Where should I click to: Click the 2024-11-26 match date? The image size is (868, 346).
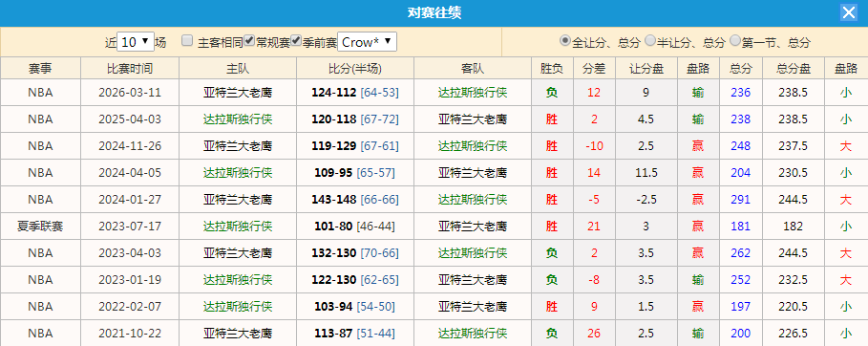point(130,146)
